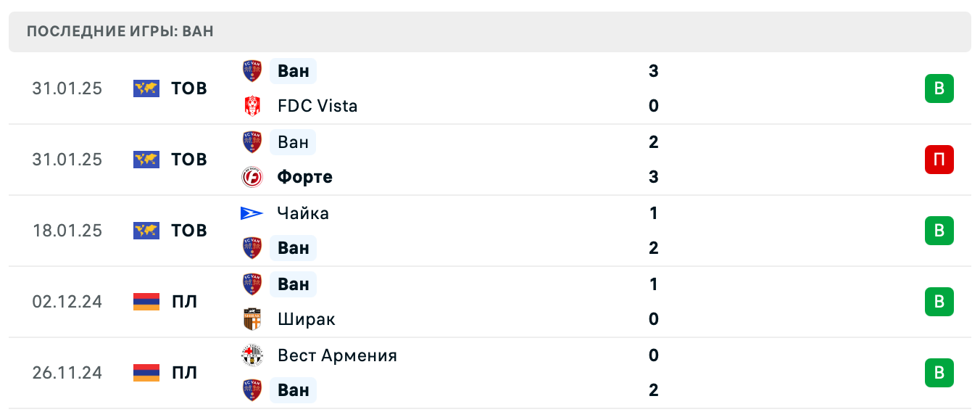Click Armenian flag icon for 02.12.24 match

tap(146, 302)
